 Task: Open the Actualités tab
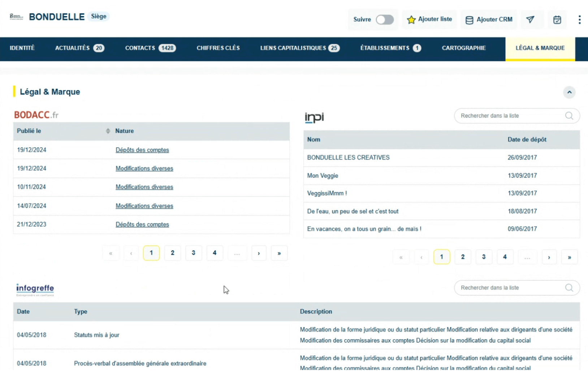pos(80,48)
